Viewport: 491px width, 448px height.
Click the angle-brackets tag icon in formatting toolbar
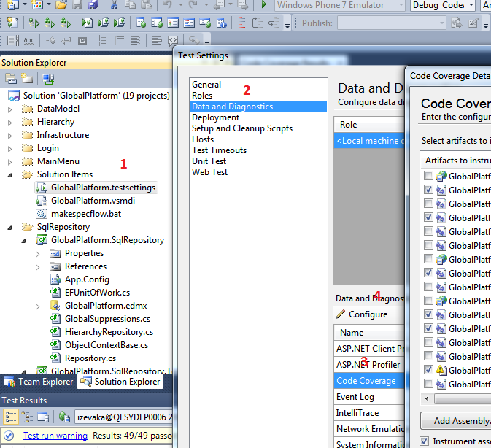coord(172,41)
